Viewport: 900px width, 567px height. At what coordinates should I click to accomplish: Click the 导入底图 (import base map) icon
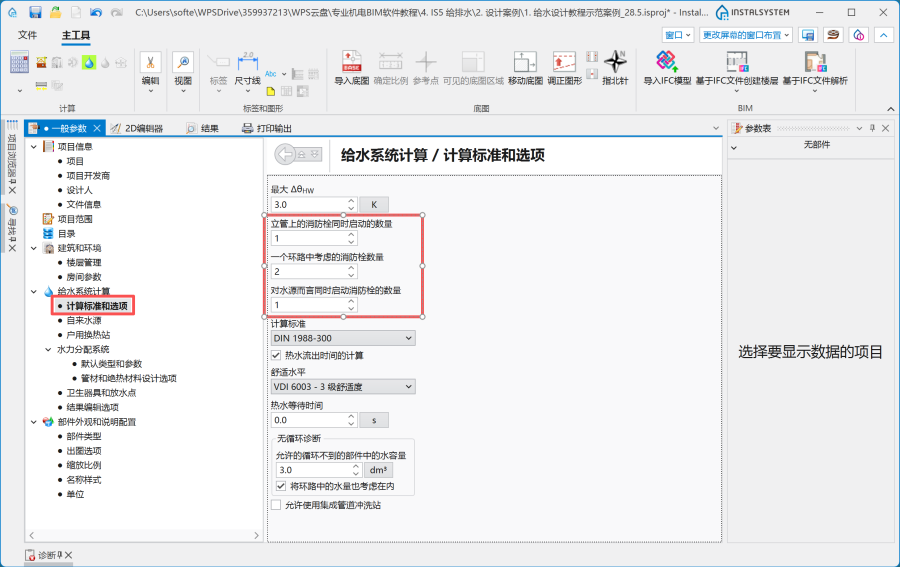352,62
